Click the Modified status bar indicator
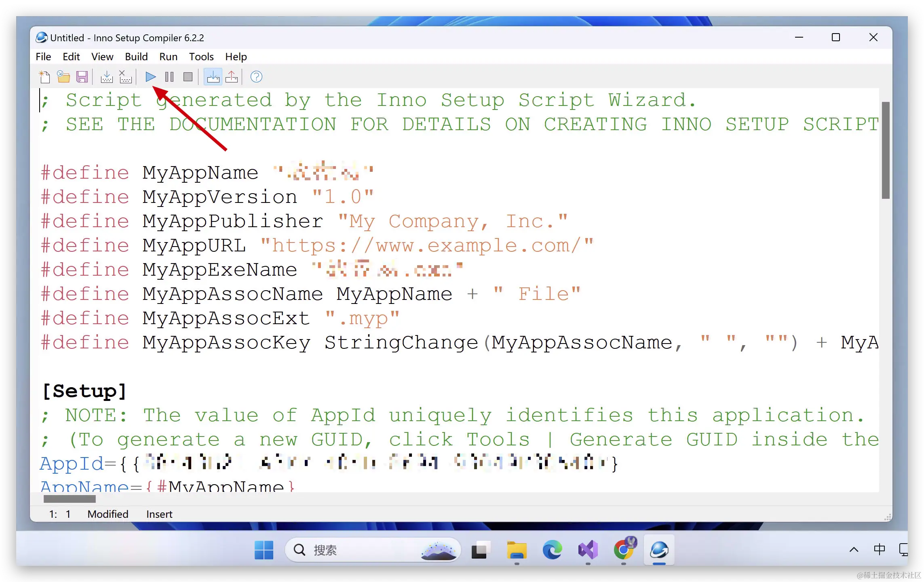Image resolution: width=924 pixels, height=582 pixels. [108, 514]
